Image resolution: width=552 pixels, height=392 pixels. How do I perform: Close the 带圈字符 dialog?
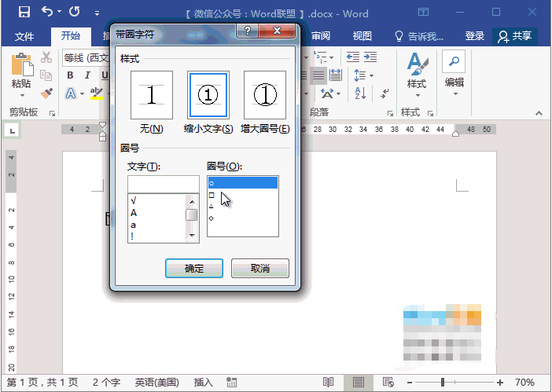(x=277, y=31)
